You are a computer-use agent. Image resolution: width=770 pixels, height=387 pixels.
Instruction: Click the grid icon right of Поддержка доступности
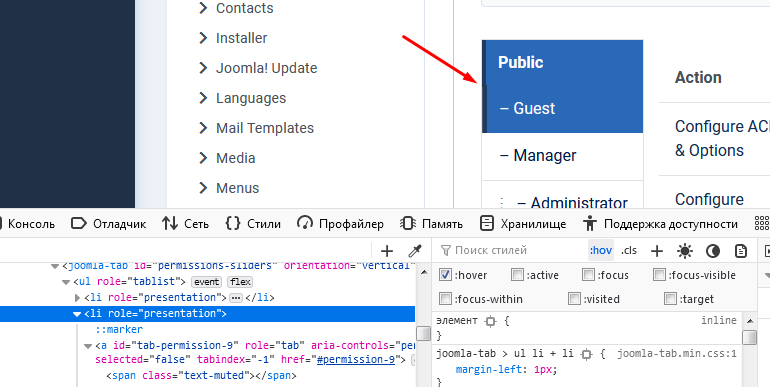click(762, 224)
